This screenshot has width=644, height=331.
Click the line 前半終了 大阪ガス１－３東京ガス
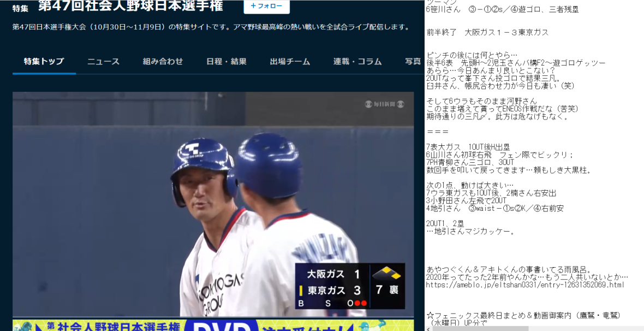coord(487,32)
